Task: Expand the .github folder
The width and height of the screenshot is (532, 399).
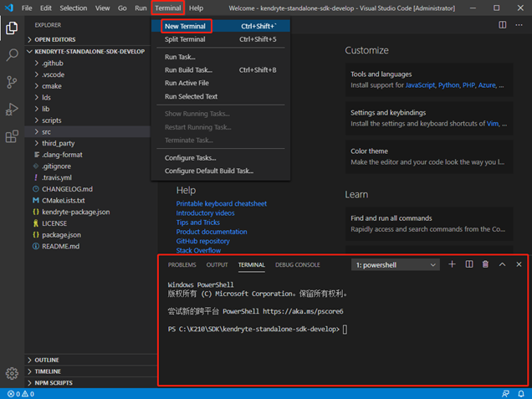Action: point(88,63)
